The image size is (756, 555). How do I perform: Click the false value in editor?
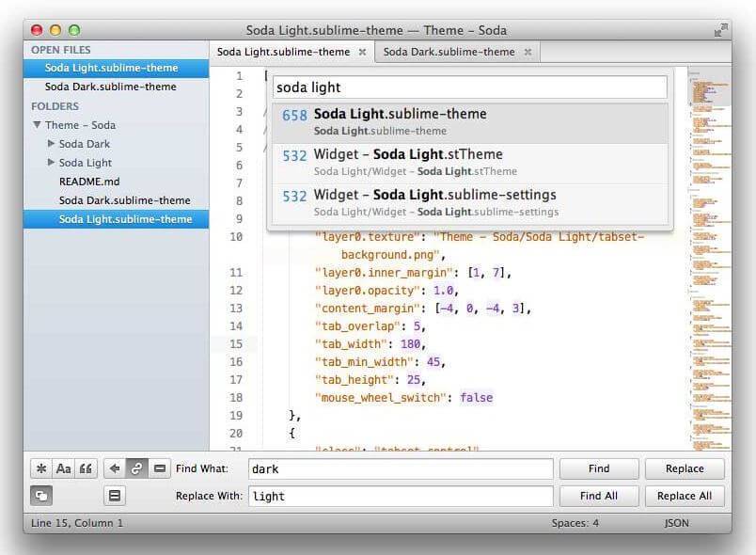pyautogui.click(x=477, y=398)
